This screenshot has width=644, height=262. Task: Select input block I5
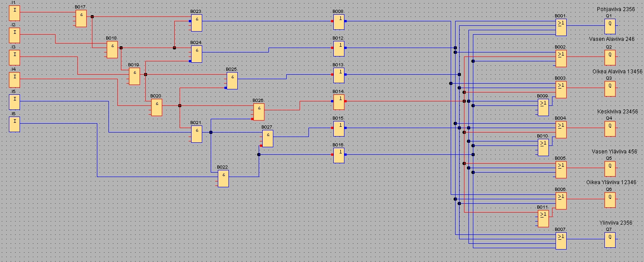(x=15, y=102)
